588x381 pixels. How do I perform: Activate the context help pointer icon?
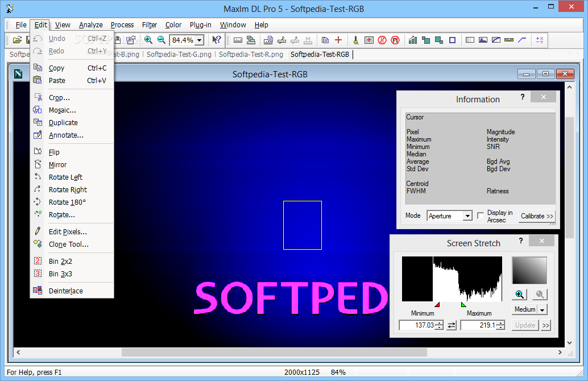[216, 40]
